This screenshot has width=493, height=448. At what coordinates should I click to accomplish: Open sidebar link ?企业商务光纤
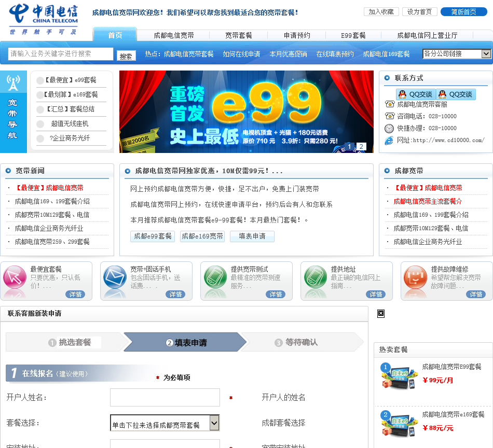[70, 138]
